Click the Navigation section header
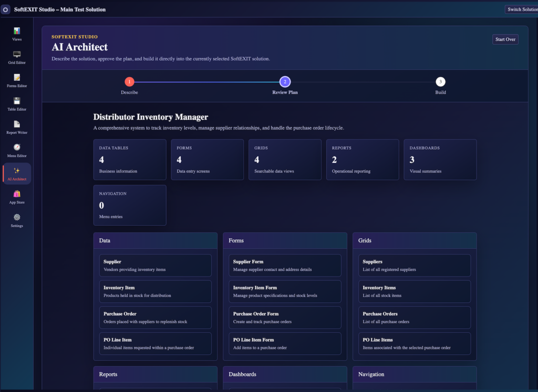This screenshot has height=392, width=538. (415, 375)
